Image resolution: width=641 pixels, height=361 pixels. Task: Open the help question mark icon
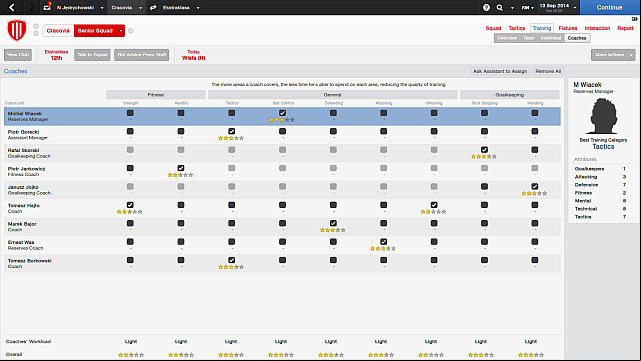(x=486, y=7)
